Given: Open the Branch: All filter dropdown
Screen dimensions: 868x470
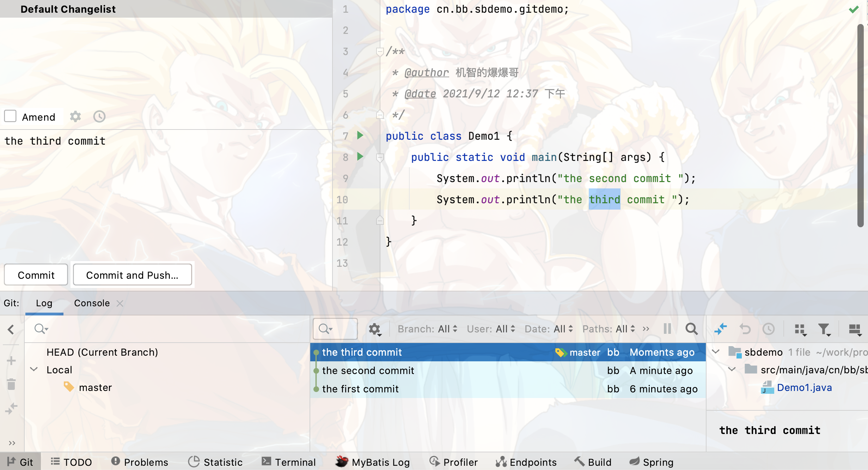Looking at the screenshot, I should click(427, 329).
